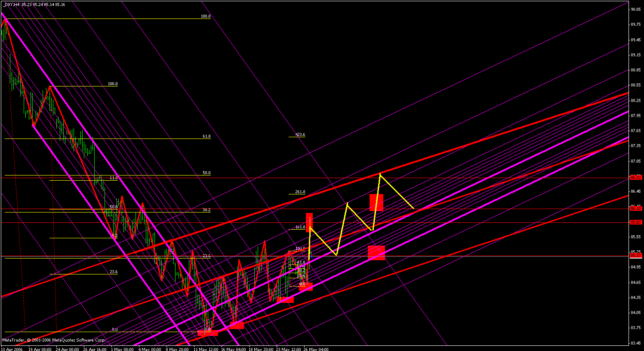Select the 161.8 Fibonacci extension label
The width and height of the screenshot is (644, 351).
coord(300,227)
